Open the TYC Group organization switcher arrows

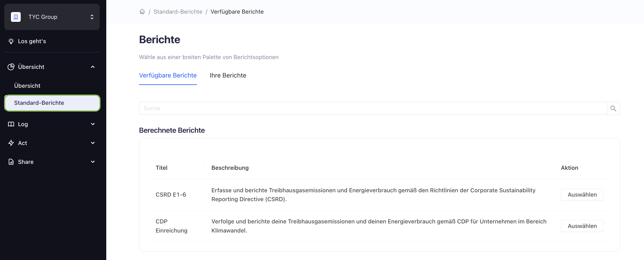tap(92, 17)
